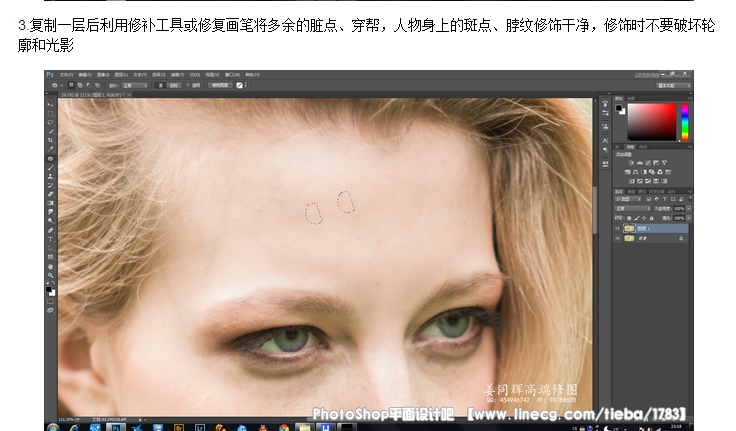Image resolution: width=736 pixels, height=431 pixels.
Task: Open the Edit menu
Action: coord(85,75)
